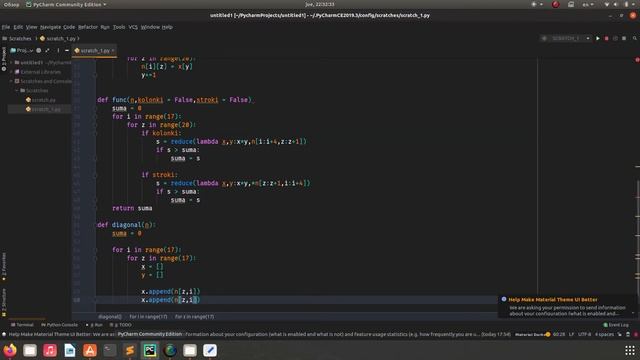
Task: Click the 4 spaces indent setting
Action: 604,334
